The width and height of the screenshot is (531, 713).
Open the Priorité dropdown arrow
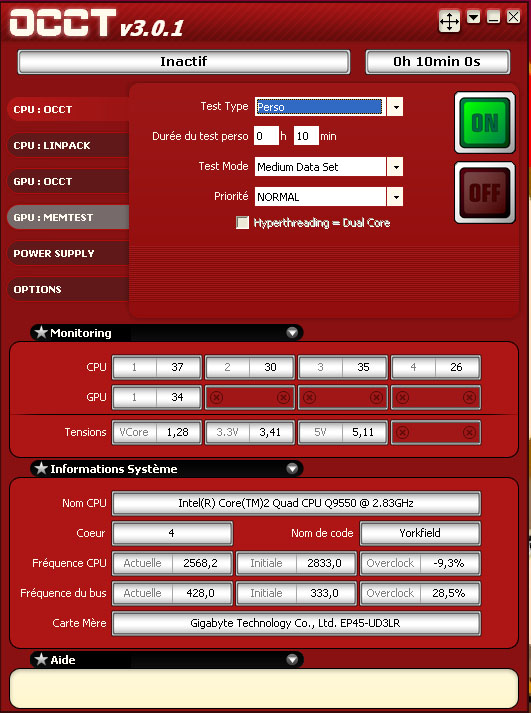click(x=395, y=197)
